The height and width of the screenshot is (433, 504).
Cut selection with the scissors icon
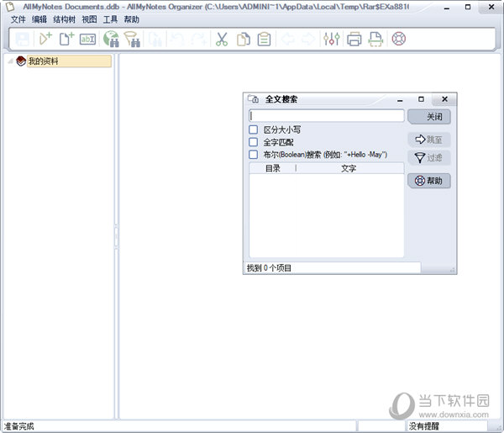tap(222, 40)
